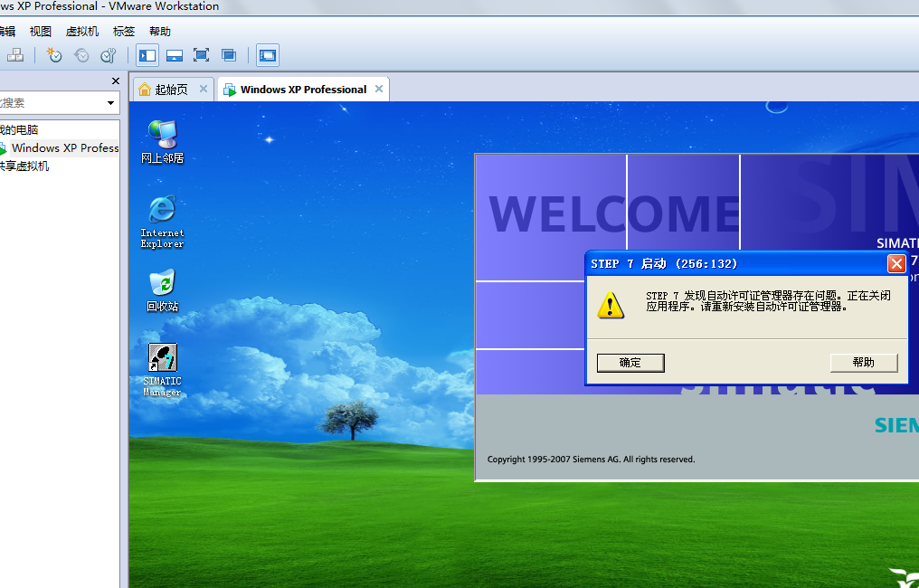Viewport: 919px width, 588px height.
Task: Enter full screen mode icon
Action: point(201,55)
